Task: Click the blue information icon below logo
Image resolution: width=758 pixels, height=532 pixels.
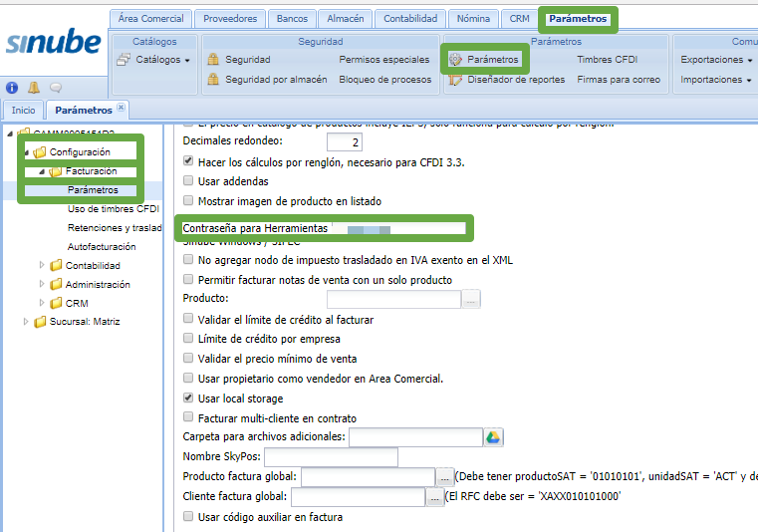Action: click(x=12, y=88)
